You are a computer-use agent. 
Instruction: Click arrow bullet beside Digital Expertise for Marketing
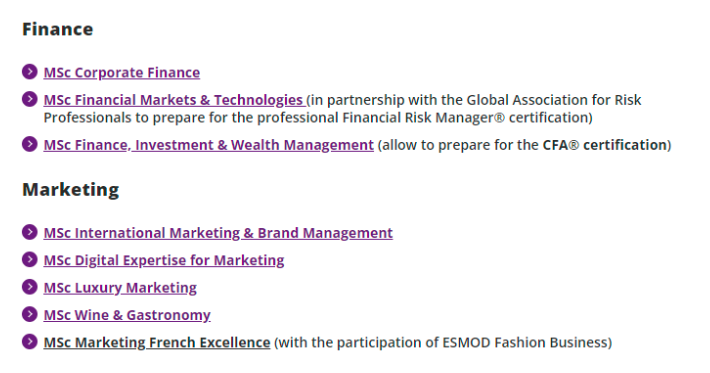tap(29, 259)
